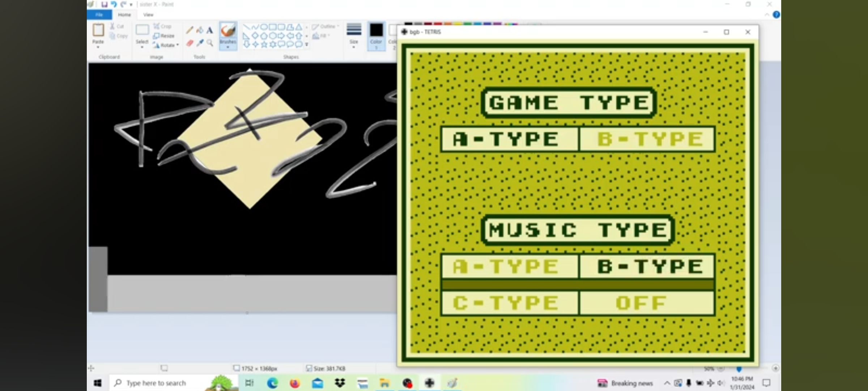Open the File menu

tap(99, 15)
